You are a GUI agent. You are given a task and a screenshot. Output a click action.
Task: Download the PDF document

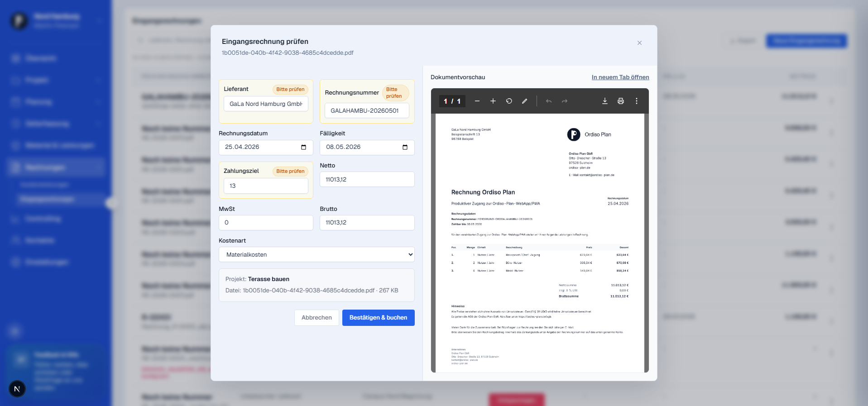pyautogui.click(x=604, y=101)
